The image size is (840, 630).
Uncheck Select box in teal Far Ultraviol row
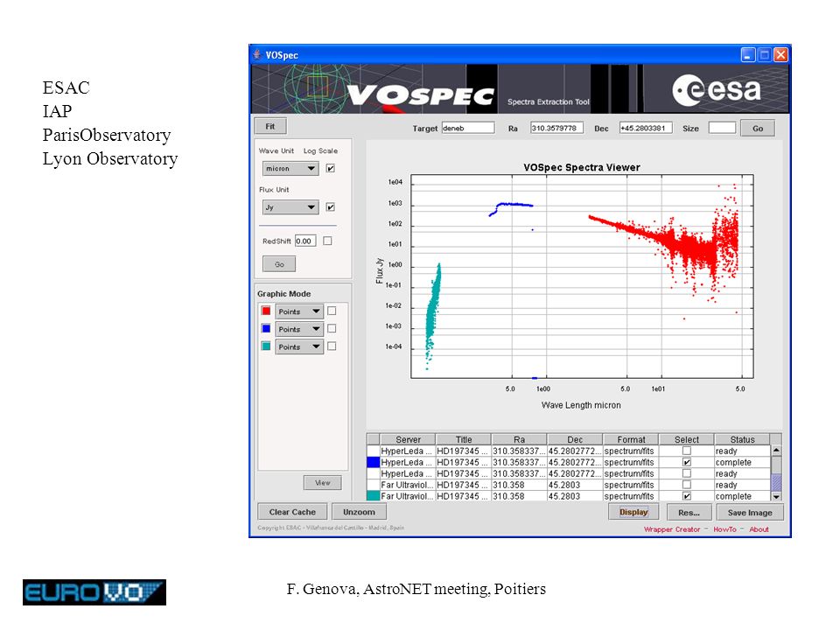(x=686, y=496)
